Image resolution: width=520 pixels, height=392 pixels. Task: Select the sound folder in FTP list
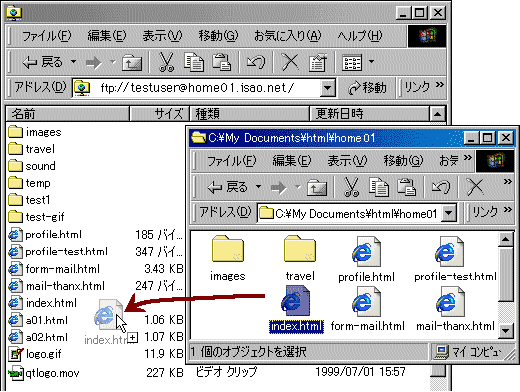pos(32,166)
